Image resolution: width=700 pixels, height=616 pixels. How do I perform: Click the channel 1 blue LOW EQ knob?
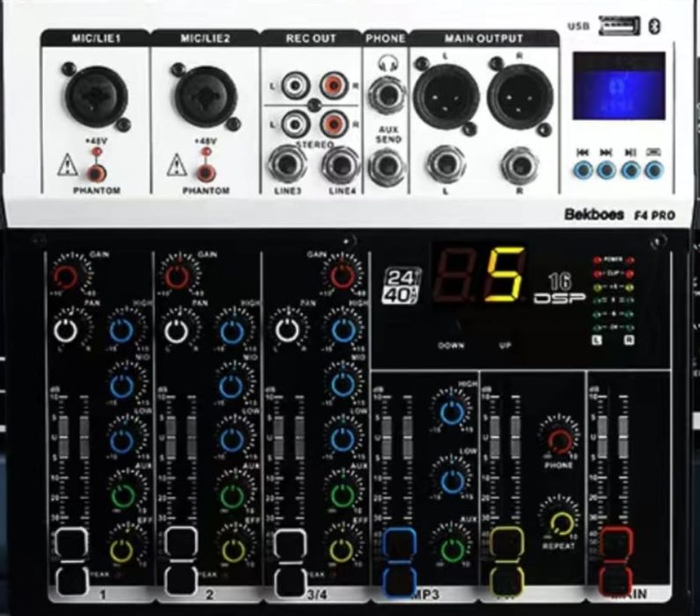click(122, 439)
